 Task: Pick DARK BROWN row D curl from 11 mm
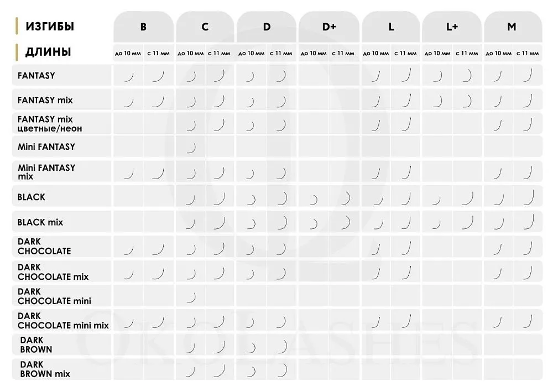click(x=283, y=347)
